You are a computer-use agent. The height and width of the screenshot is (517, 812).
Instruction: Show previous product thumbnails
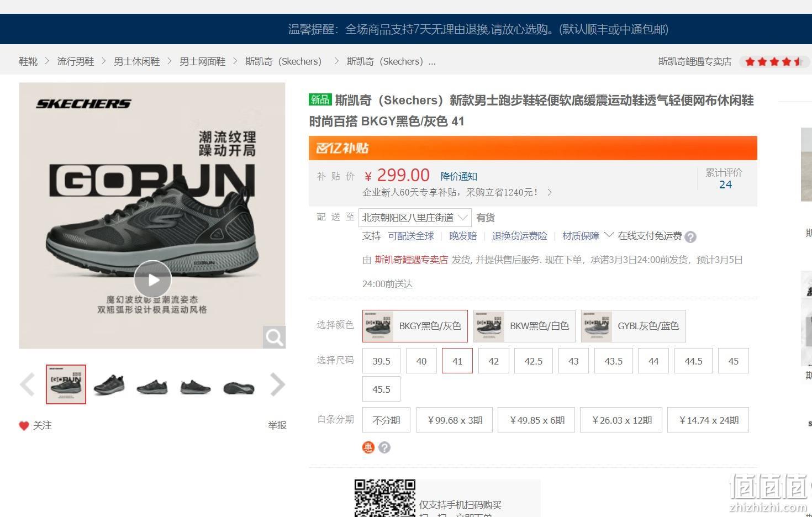27,384
